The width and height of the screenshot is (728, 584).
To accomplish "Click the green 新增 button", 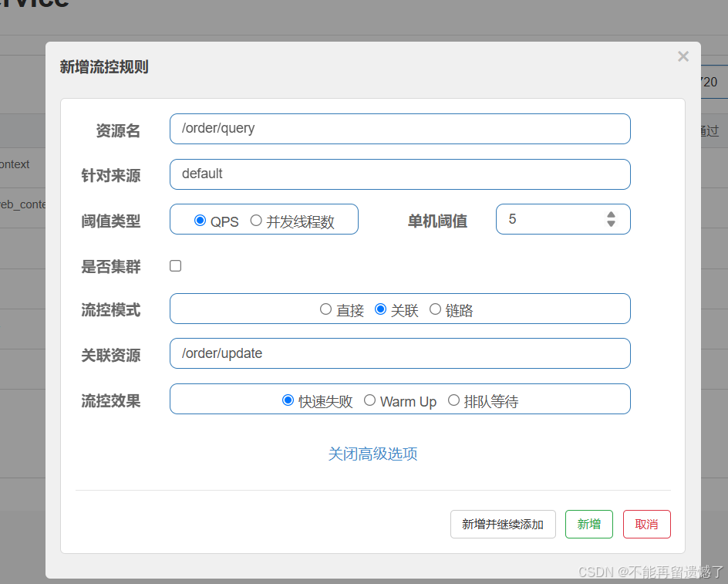I will pos(589,525).
